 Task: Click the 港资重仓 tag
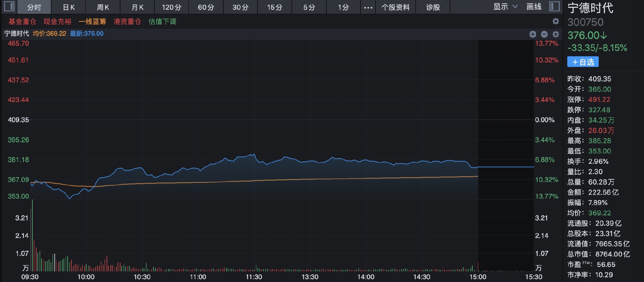pyautogui.click(x=127, y=21)
